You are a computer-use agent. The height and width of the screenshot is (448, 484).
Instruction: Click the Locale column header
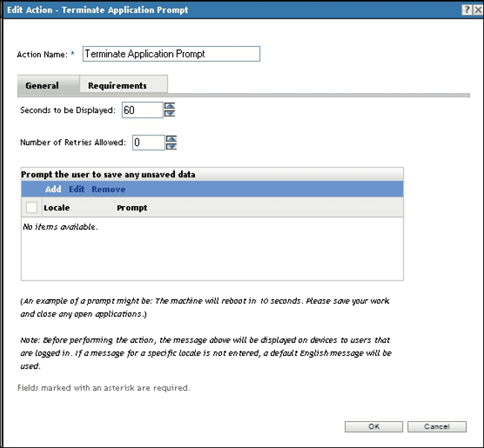[x=57, y=208]
